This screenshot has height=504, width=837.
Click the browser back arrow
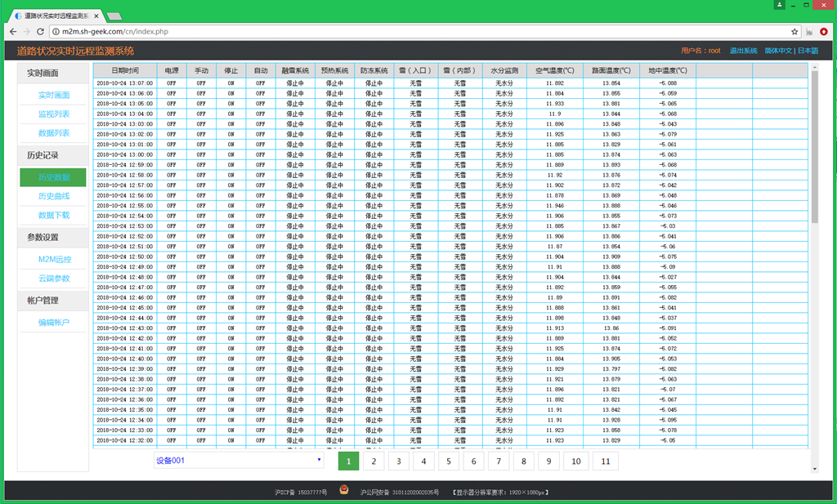click(12, 32)
